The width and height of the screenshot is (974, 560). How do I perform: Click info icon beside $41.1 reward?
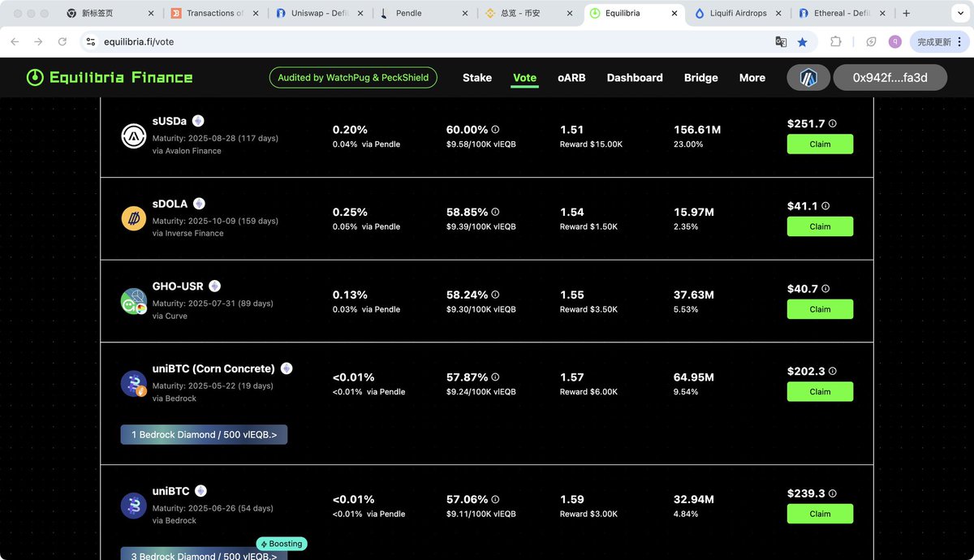pyautogui.click(x=825, y=206)
